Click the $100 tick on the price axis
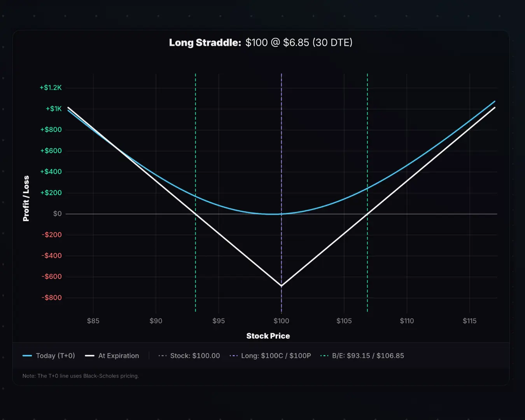This screenshot has width=525, height=420. coord(281,320)
